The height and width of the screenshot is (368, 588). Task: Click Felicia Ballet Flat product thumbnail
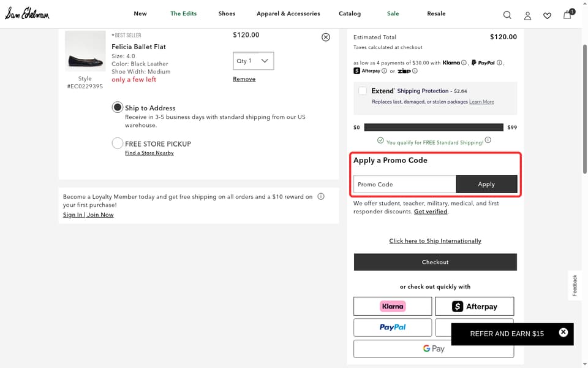(x=85, y=51)
